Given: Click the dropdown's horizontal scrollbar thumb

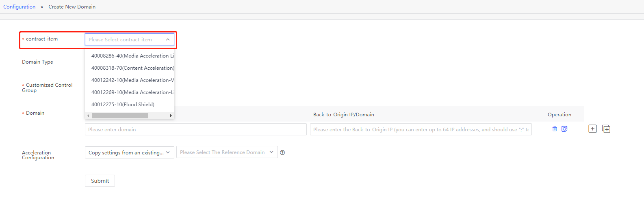Looking at the screenshot, I should [120, 116].
